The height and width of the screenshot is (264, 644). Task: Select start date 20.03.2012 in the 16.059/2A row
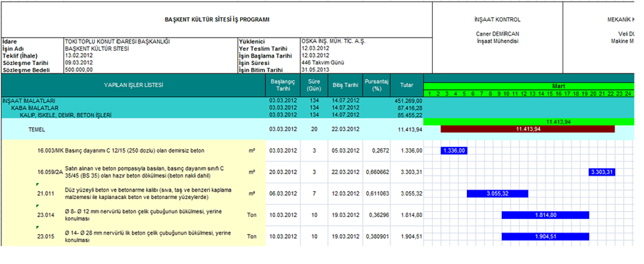coord(283,172)
